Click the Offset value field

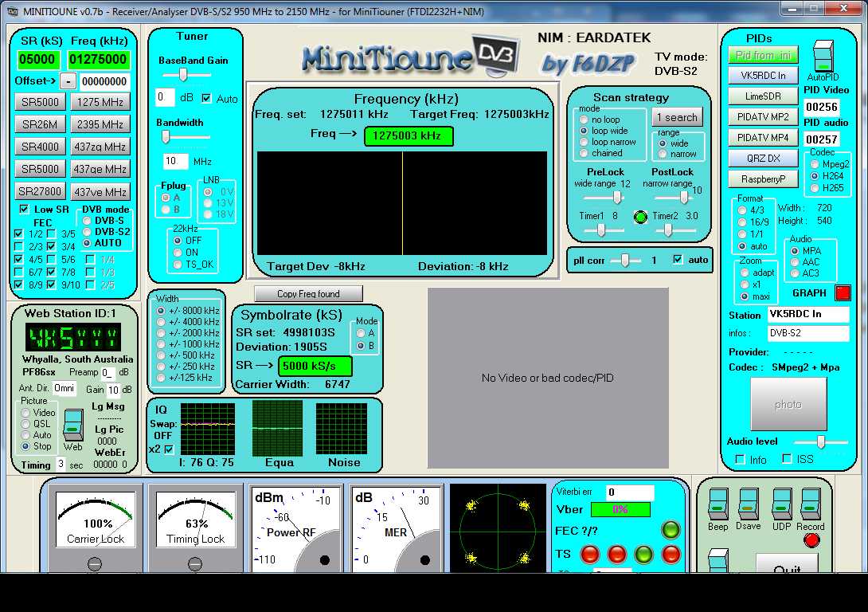(x=104, y=81)
